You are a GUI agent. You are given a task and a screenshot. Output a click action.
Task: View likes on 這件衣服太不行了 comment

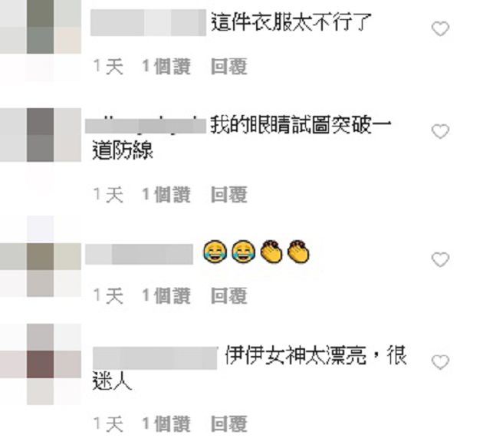click(166, 67)
